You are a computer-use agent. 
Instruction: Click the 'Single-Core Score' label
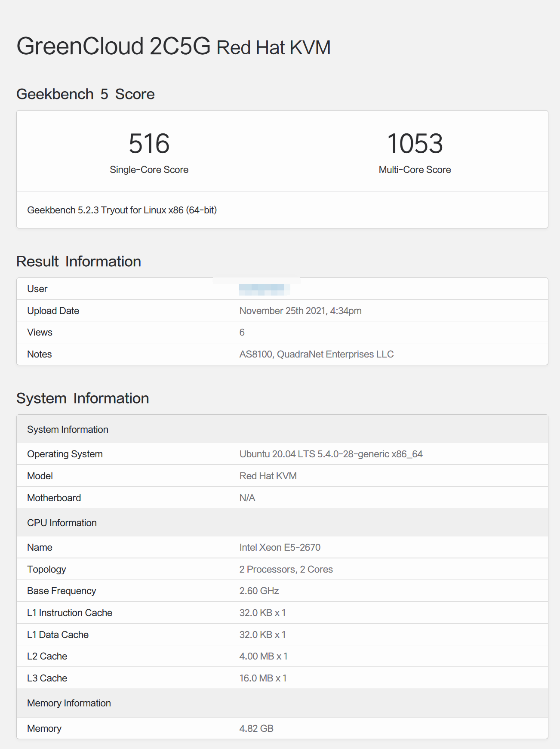(149, 170)
